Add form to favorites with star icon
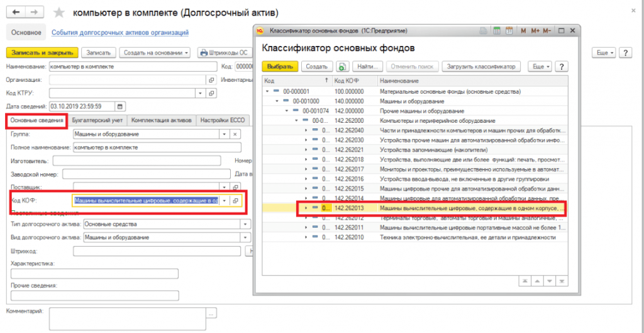Viewport: 644px width, 333px height. [59, 13]
